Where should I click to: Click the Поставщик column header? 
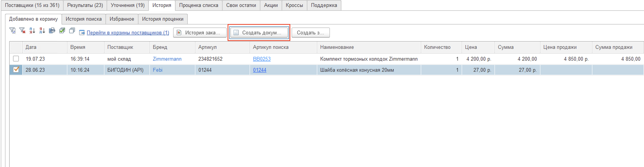tap(127, 47)
